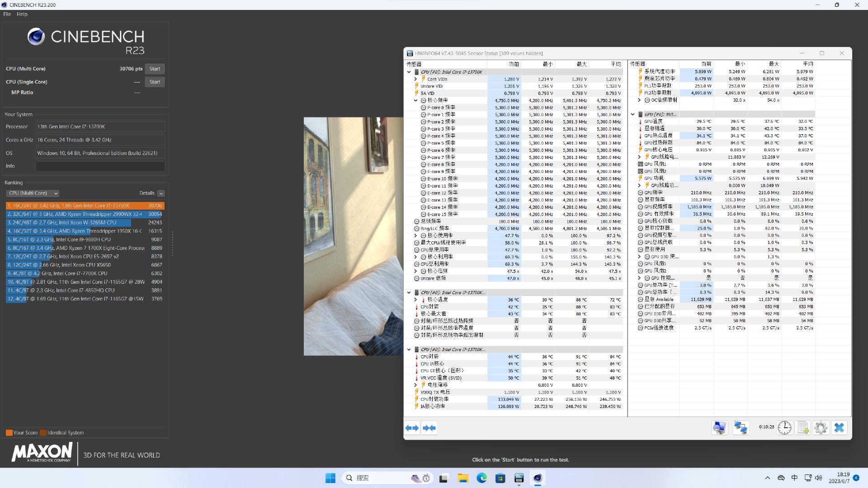This screenshot has height=488, width=868.
Task: Click the collapse columns arrows icon in HWiNFO
Action: tap(429, 428)
